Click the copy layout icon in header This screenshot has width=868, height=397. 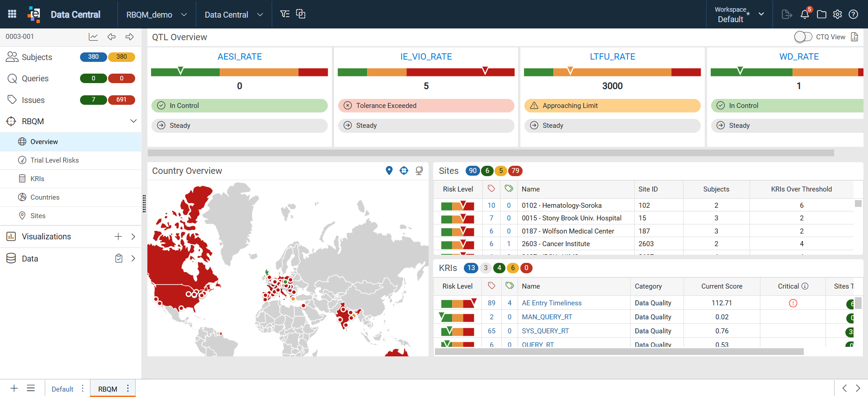point(301,14)
